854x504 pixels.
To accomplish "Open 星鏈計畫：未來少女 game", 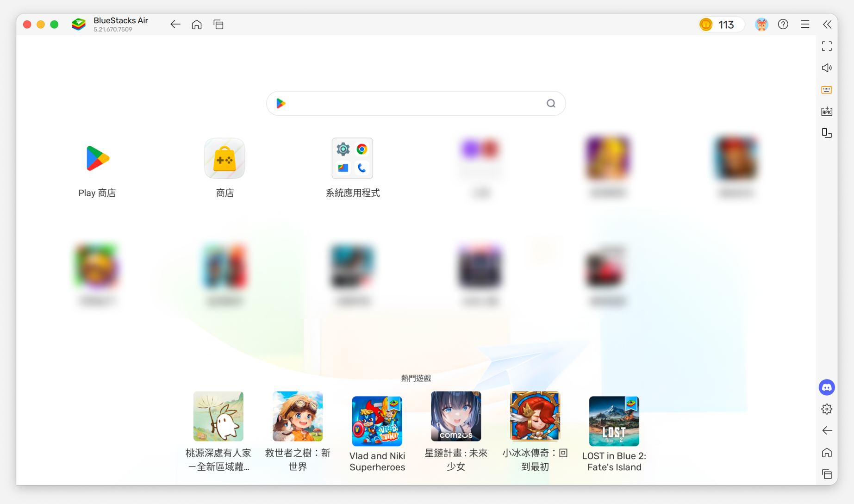I will point(456,431).
